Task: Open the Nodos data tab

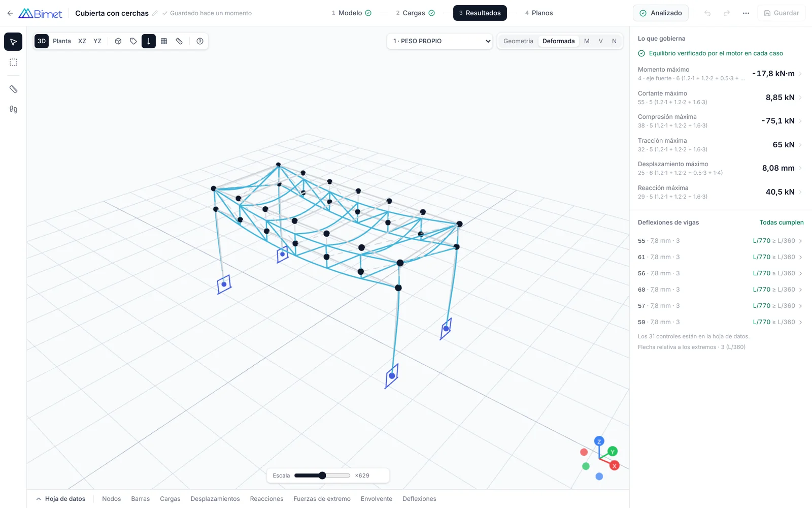Action: 112,499
